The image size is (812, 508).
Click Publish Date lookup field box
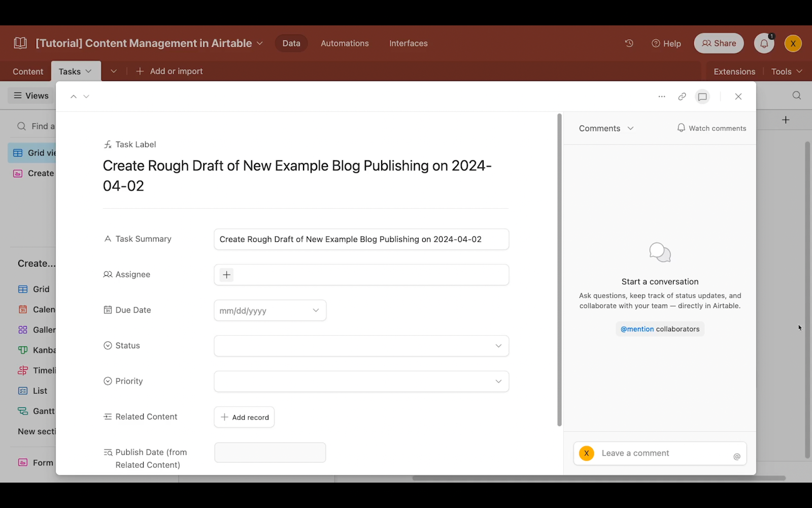(x=270, y=453)
